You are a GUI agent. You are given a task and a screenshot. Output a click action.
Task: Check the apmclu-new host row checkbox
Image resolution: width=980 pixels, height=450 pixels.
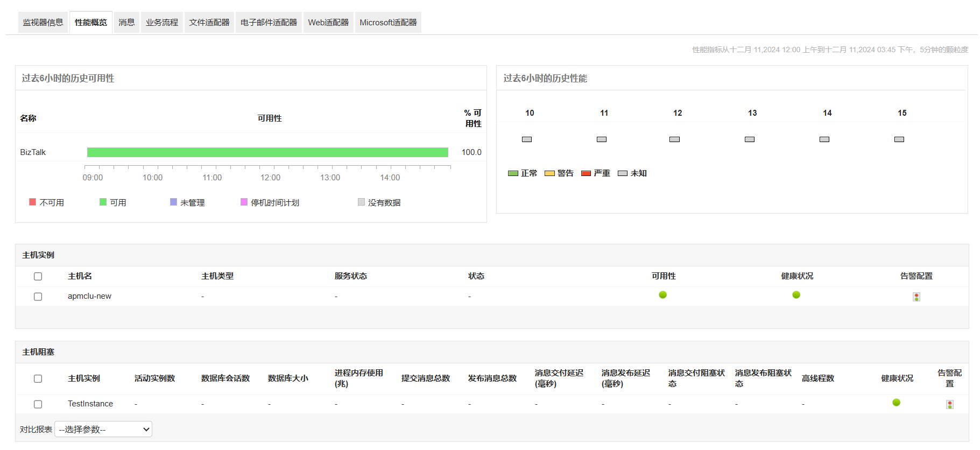(x=38, y=297)
